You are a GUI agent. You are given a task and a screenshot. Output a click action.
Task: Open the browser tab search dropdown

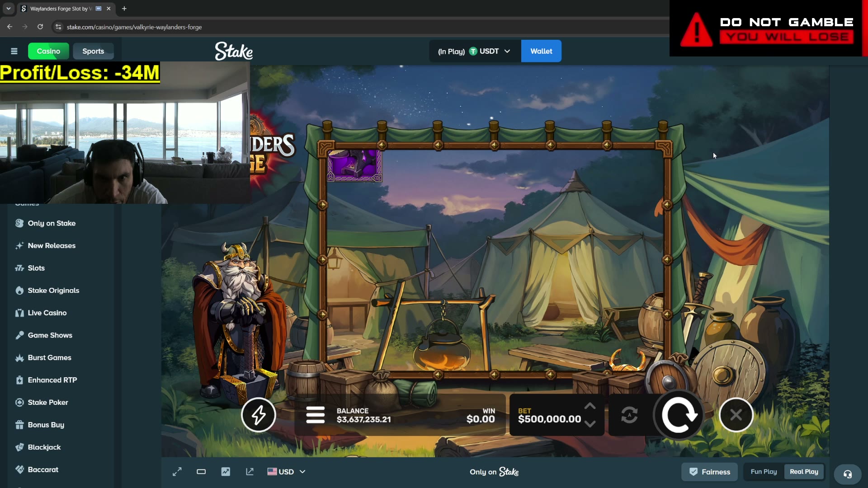tap(9, 9)
